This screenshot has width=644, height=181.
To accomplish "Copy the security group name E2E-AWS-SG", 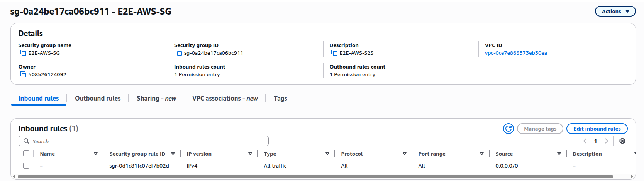I will pos(23,53).
